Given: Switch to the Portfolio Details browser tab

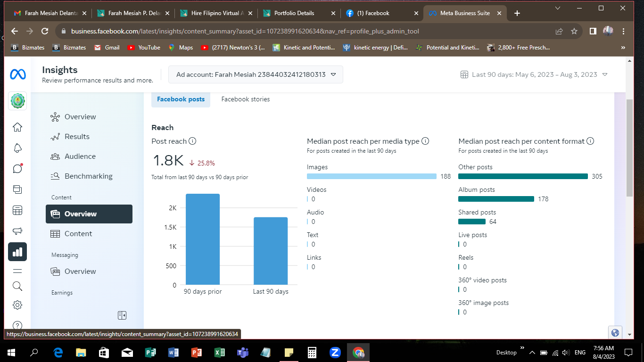Looking at the screenshot, I should pyautogui.click(x=299, y=13).
